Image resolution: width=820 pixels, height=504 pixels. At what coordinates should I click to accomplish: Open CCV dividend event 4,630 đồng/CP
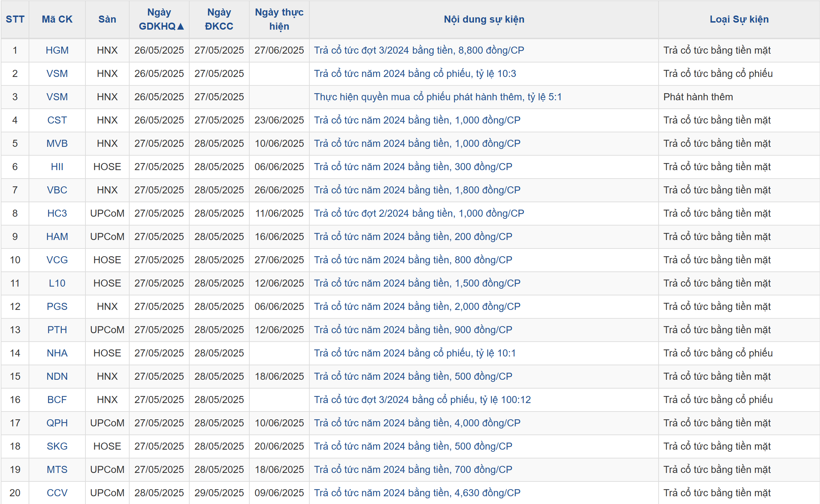[417, 493]
